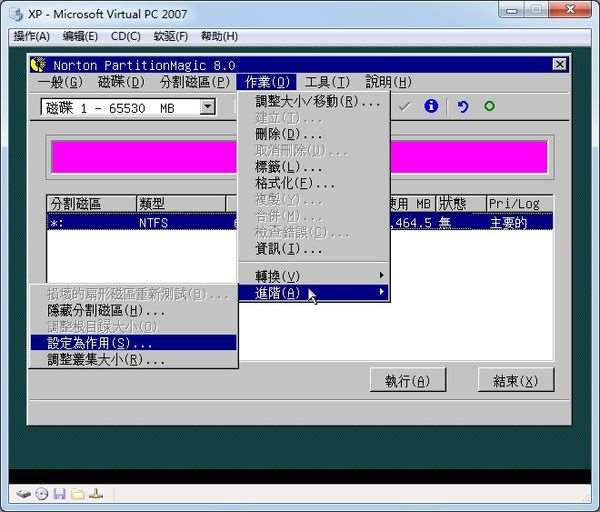Open Virtual PC 帮助(H) menu
Screen dimensions: 600x512
click(219, 36)
